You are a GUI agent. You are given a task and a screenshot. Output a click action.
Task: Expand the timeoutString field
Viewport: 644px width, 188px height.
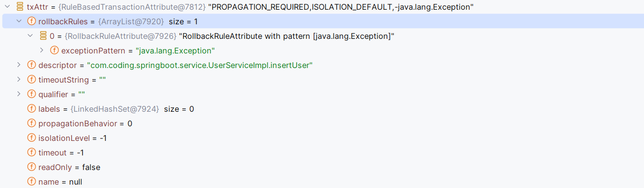[19, 80]
